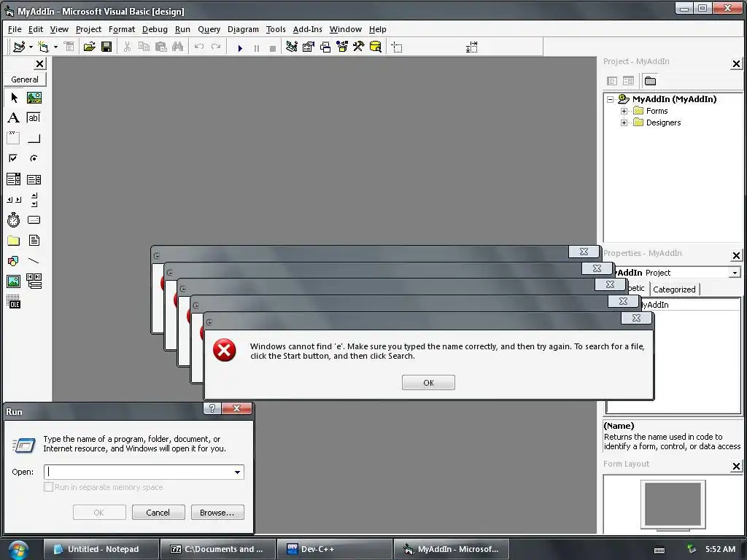Open the Add Form type dropdown arrow
Viewport: 747px width, 560px height.
(x=55, y=47)
